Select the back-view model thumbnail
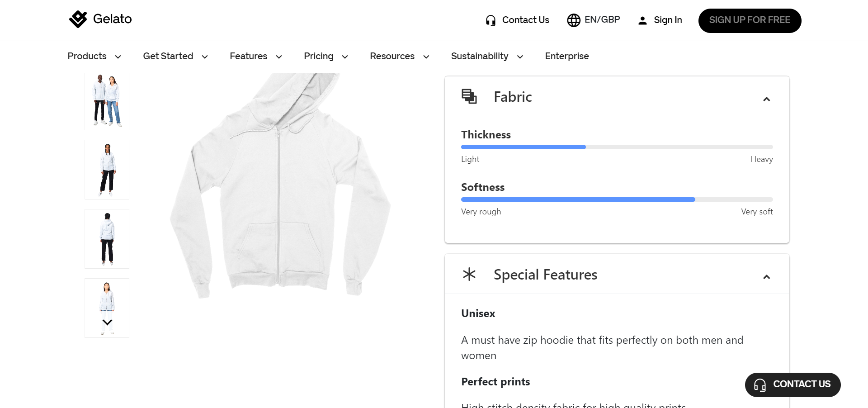Viewport: 868px width, 408px height. pyautogui.click(x=107, y=239)
